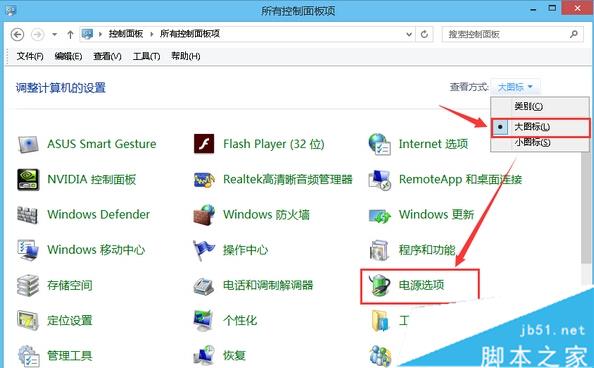594x368 pixels.
Task: Open the 帮助(H) menu
Action: pyautogui.click(x=186, y=56)
